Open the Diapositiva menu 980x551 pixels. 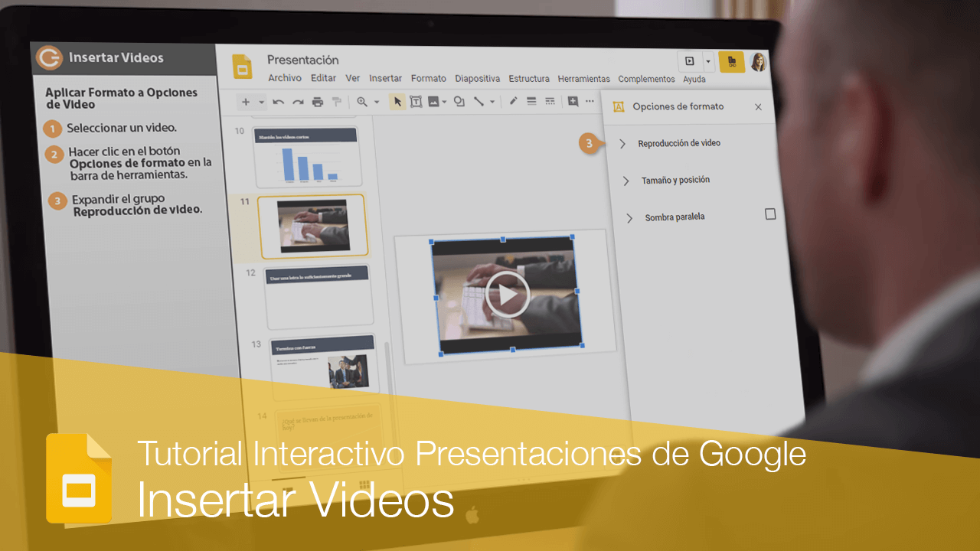click(x=478, y=78)
